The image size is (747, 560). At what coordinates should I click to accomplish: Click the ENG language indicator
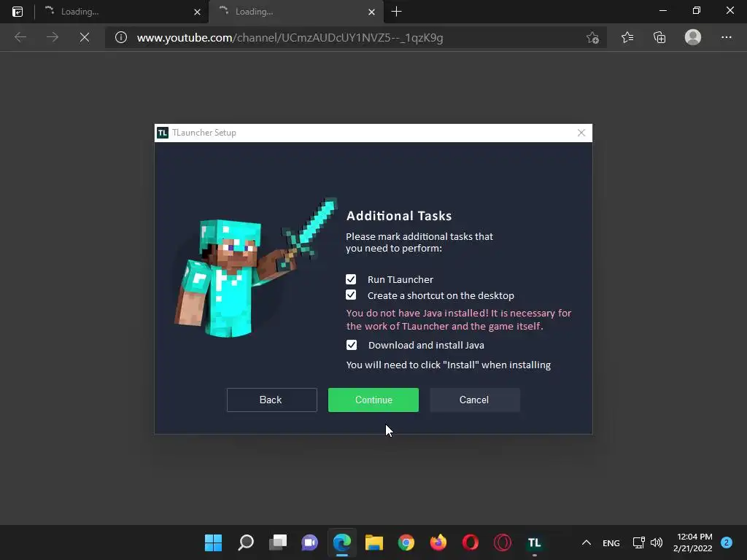(x=611, y=542)
